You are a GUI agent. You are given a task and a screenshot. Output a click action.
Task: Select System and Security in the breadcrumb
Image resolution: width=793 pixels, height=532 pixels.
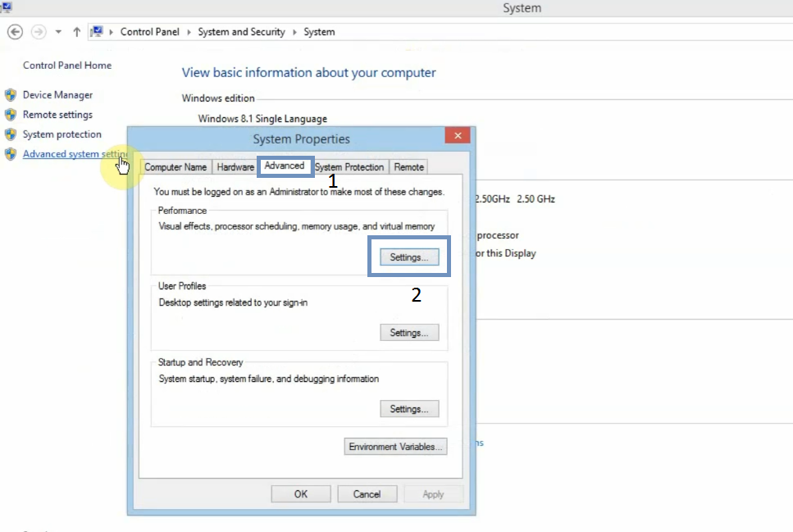pyautogui.click(x=241, y=32)
